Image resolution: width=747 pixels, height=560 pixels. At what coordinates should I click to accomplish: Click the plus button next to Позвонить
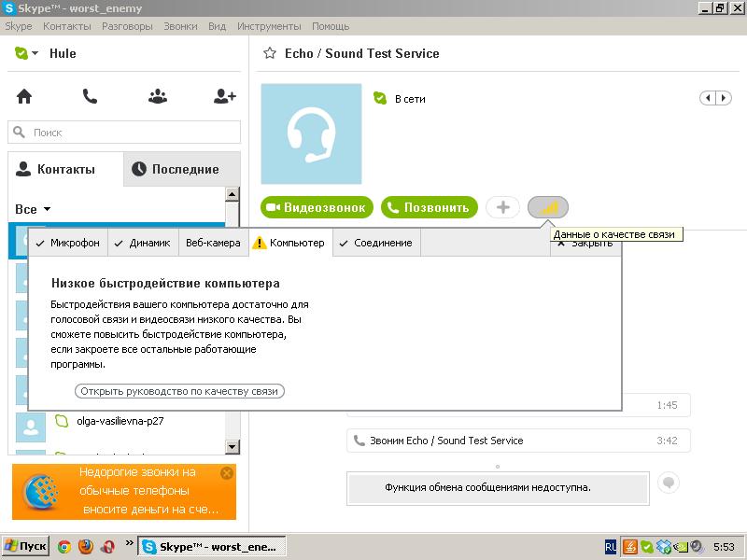pyautogui.click(x=502, y=207)
